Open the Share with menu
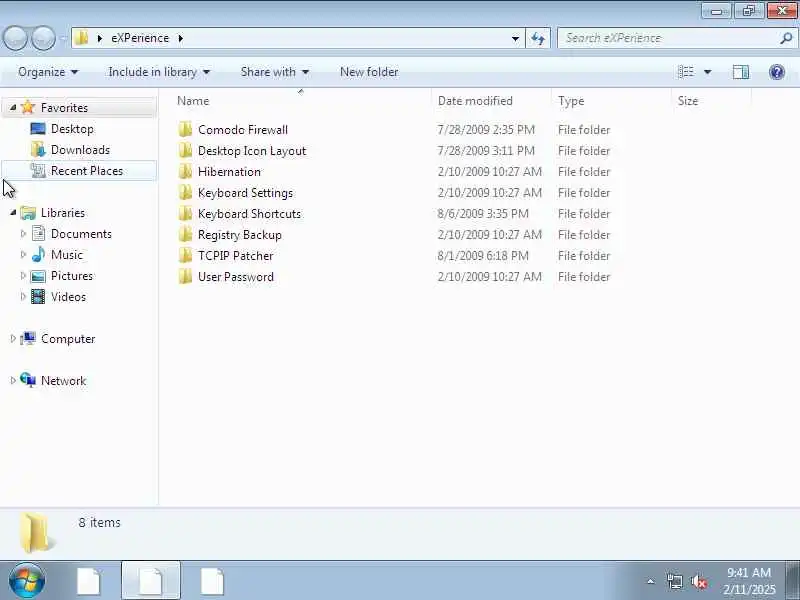The width and height of the screenshot is (800, 600). pyautogui.click(x=275, y=72)
